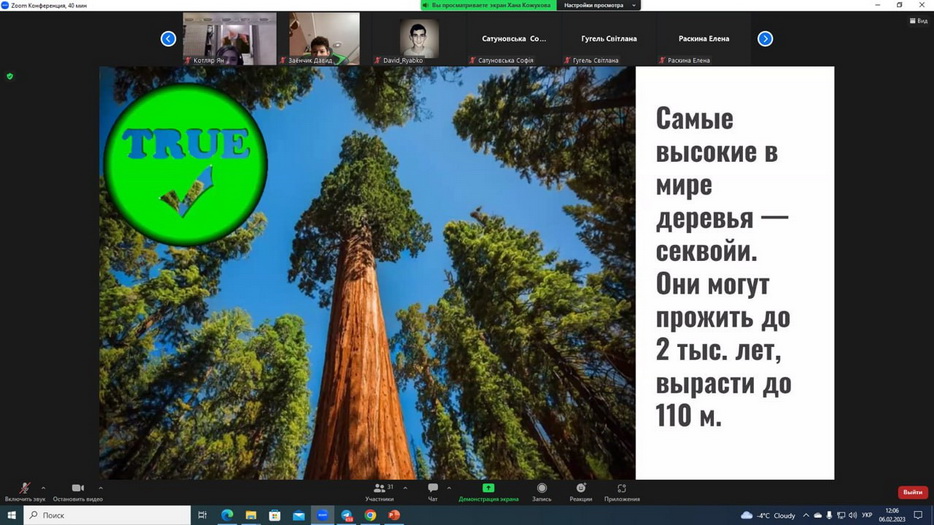Open the Реакции reactions menu
This screenshot has width=934, height=525.
pos(581,489)
